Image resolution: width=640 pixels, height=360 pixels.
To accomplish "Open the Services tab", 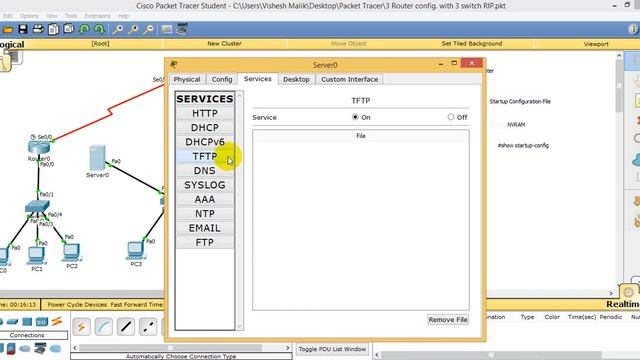I will coord(258,79).
